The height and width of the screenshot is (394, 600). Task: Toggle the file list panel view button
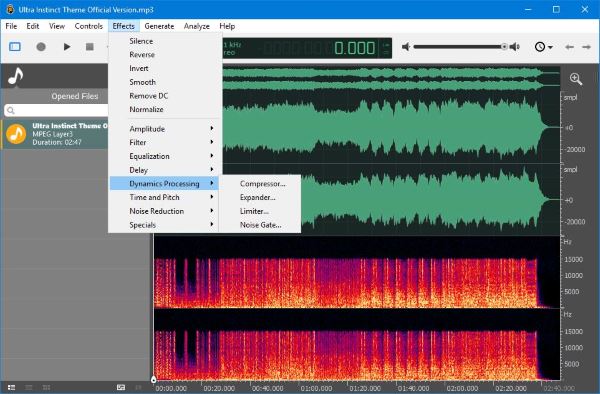pos(15,47)
